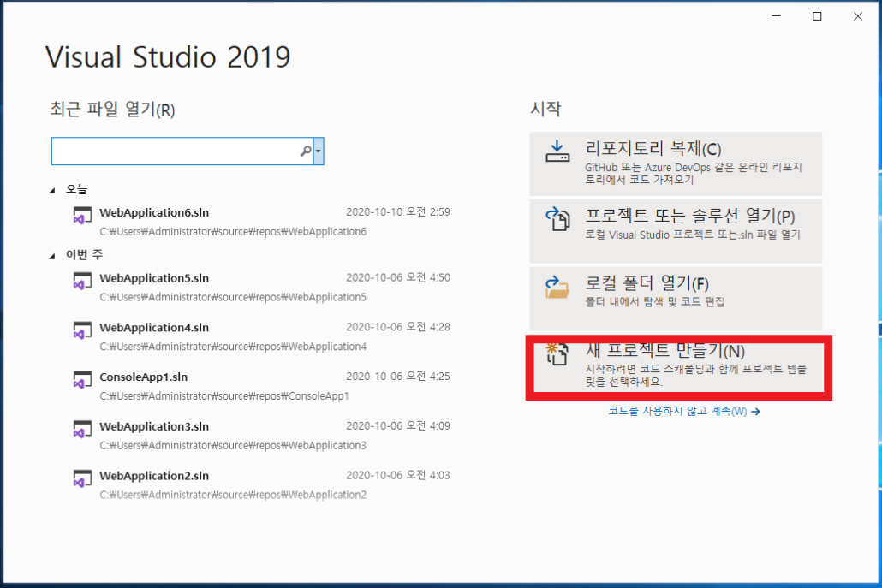The width and height of the screenshot is (882, 588).
Task: Open recent file WebApplication5.sln
Action: pos(262,287)
